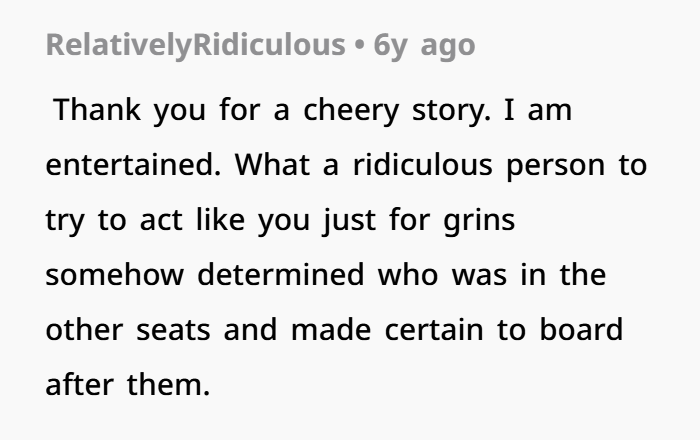700x440 pixels.
Task: Click the '6y ago' comment timestamp
Action: click(x=424, y=46)
